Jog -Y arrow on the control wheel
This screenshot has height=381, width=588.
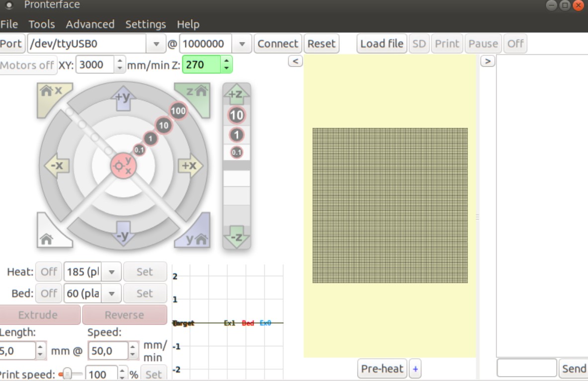[x=123, y=234]
